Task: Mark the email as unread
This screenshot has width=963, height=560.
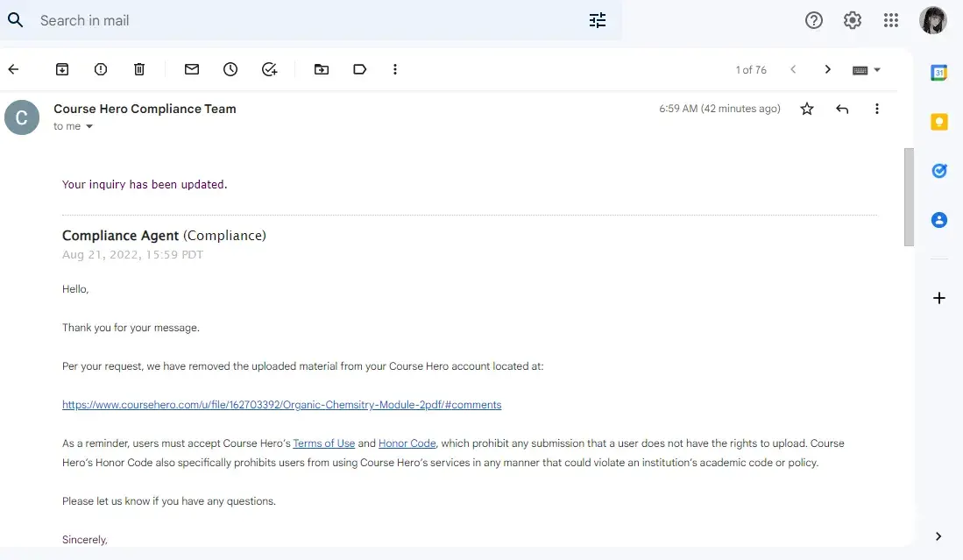Action: coord(192,69)
